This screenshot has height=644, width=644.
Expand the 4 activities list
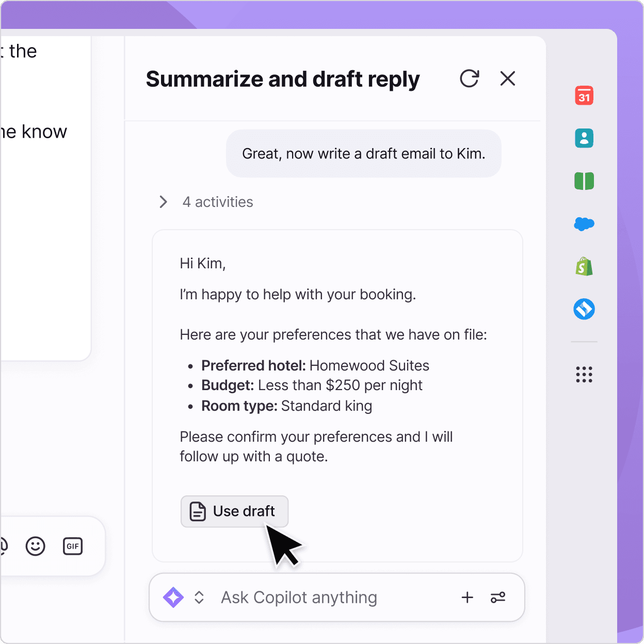click(206, 202)
